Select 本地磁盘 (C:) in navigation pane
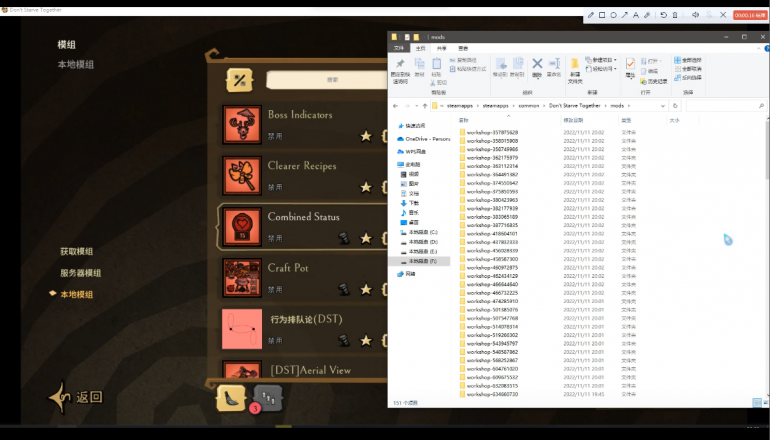This screenshot has height=440, width=770. click(418, 232)
